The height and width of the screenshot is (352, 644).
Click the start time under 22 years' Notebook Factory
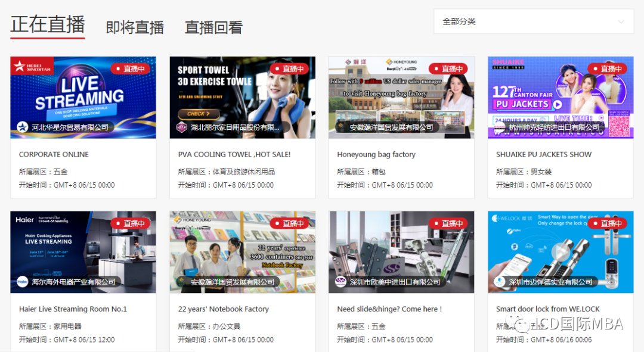click(226, 339)
